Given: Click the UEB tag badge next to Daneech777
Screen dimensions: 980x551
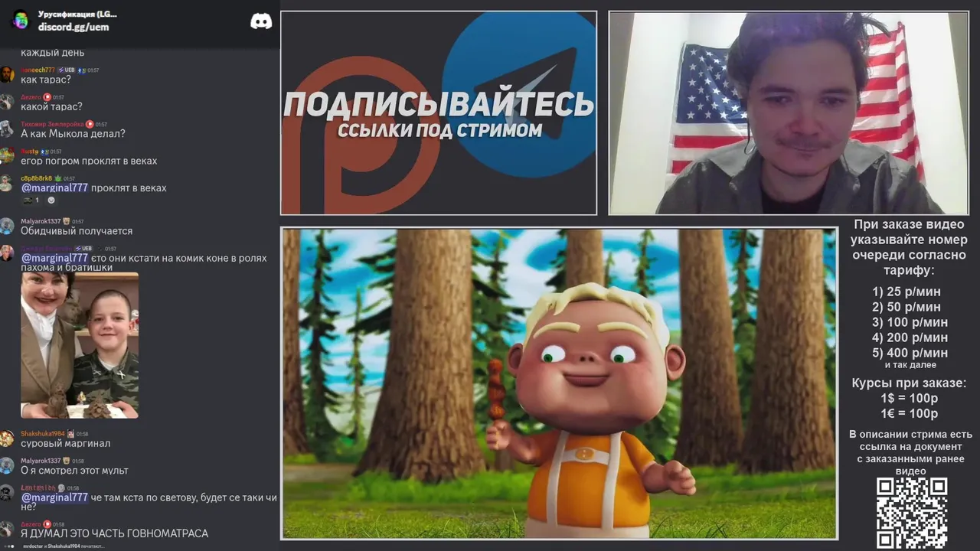Looking at the screenshot, I should (67, 70).
